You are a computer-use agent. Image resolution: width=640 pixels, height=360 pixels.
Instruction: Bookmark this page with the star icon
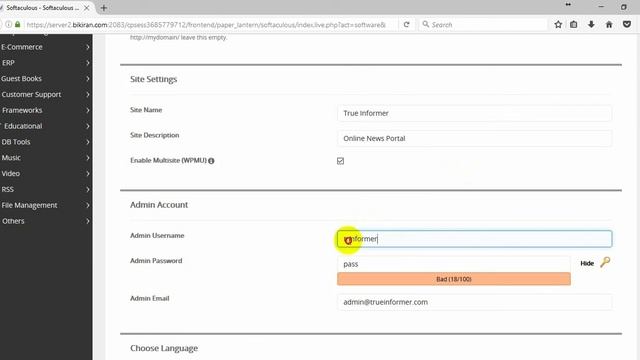[x=558, y=24]
